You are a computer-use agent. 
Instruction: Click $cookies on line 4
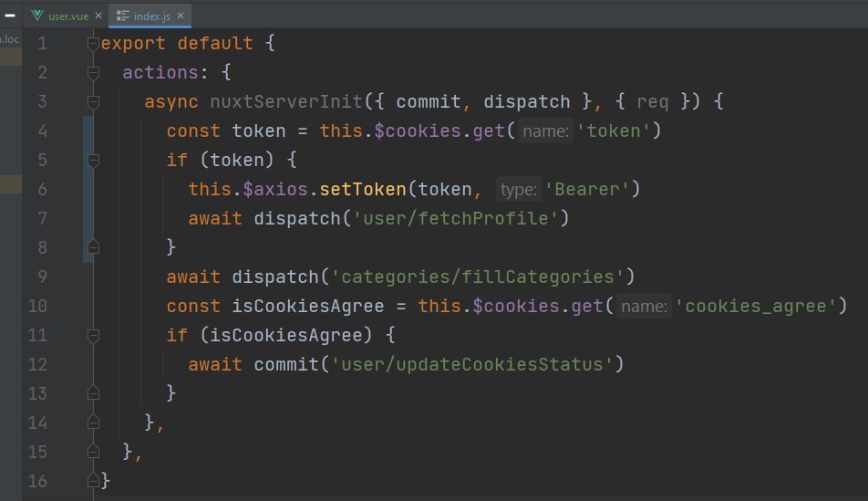click(x=418, y=131)
